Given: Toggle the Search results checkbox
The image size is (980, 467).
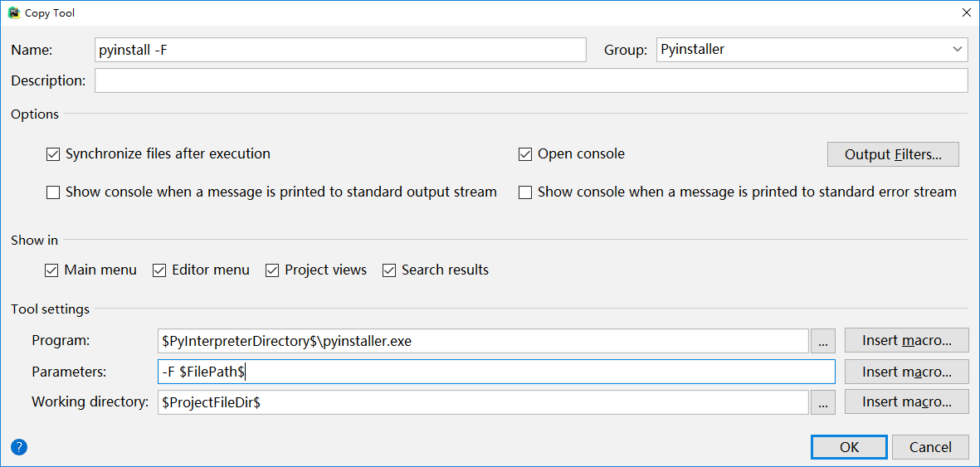Looking at the screenshot, I should pyautogui.click(x=389, y=270).
